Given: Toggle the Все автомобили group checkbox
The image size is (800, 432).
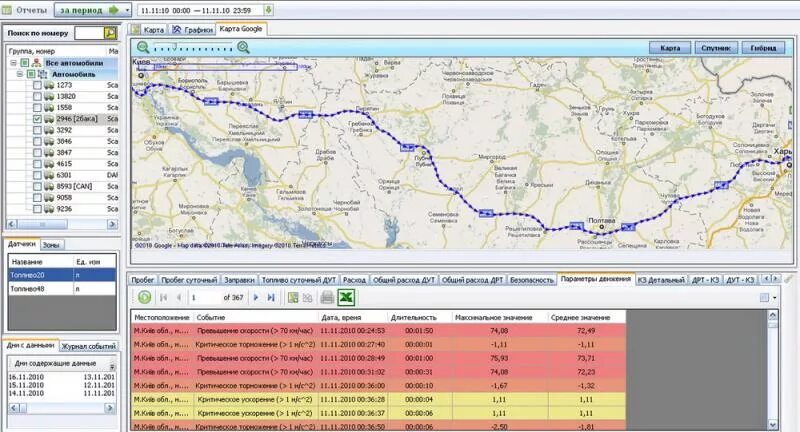Looking at the screenshot, I should 24,63.
